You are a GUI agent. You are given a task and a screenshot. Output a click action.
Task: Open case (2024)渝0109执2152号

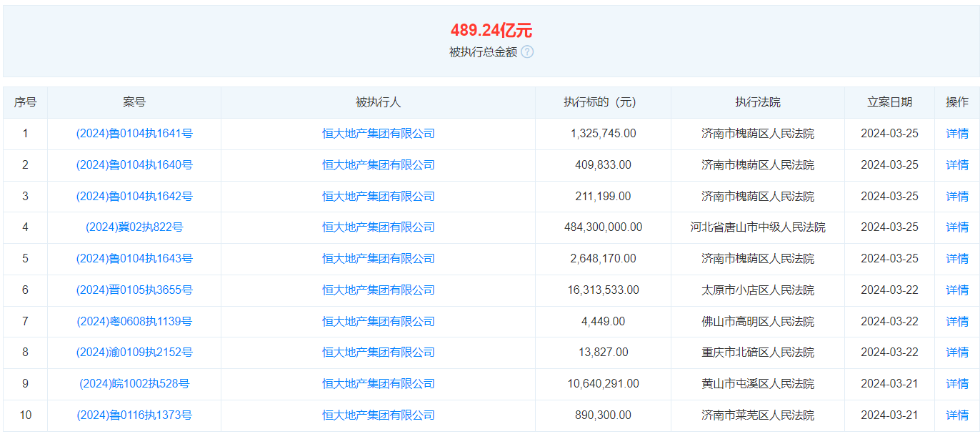134,352
